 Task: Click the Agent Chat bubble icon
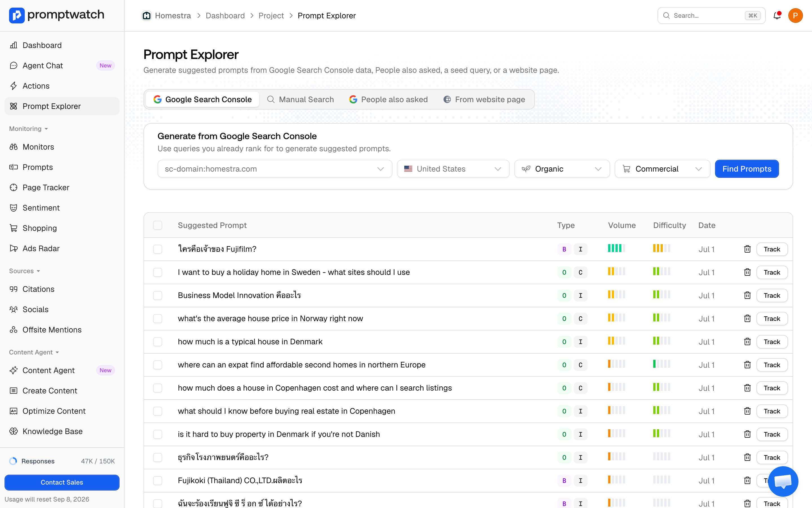coord(14,65)
